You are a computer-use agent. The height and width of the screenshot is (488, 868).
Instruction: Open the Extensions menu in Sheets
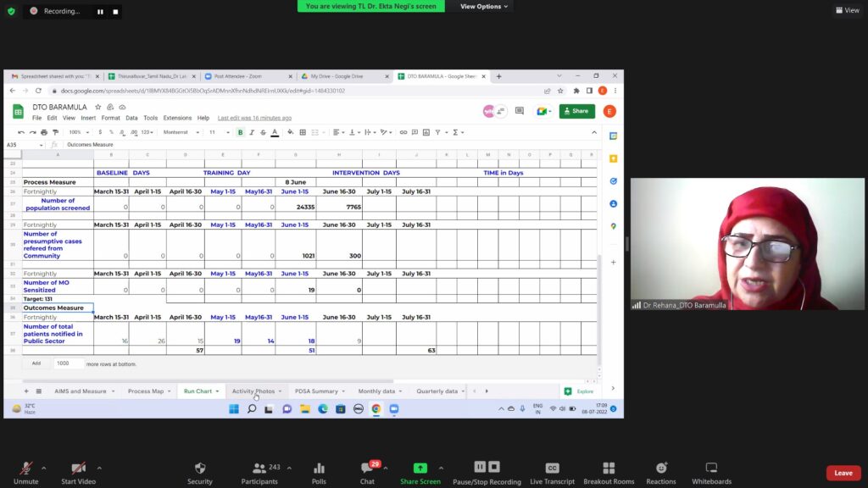pos(177,118)
